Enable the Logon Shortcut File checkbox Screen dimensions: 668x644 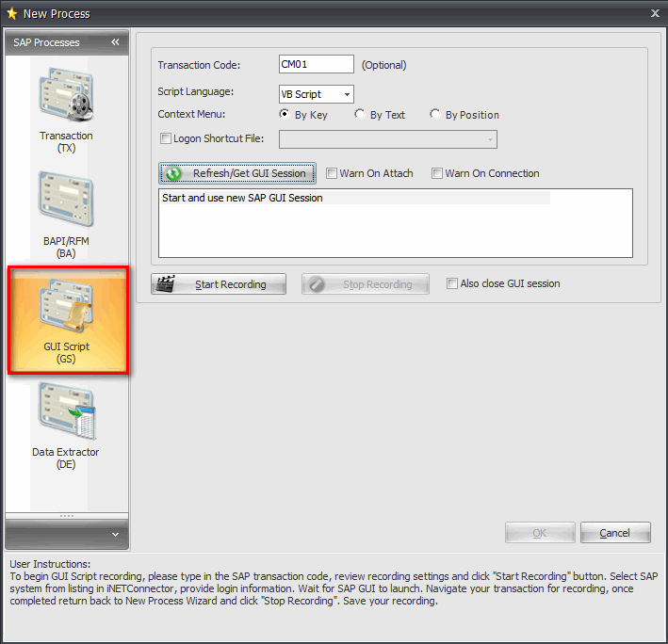coord(166,138)
